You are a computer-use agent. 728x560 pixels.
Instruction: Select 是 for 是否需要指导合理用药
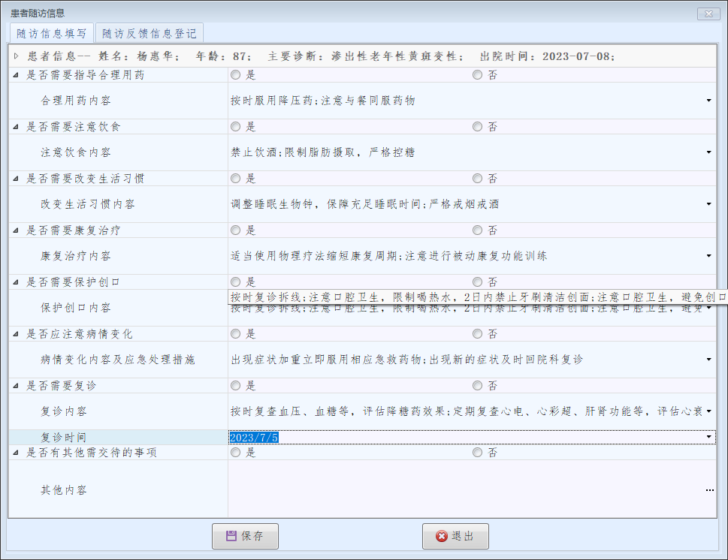[x=236, y=75]
